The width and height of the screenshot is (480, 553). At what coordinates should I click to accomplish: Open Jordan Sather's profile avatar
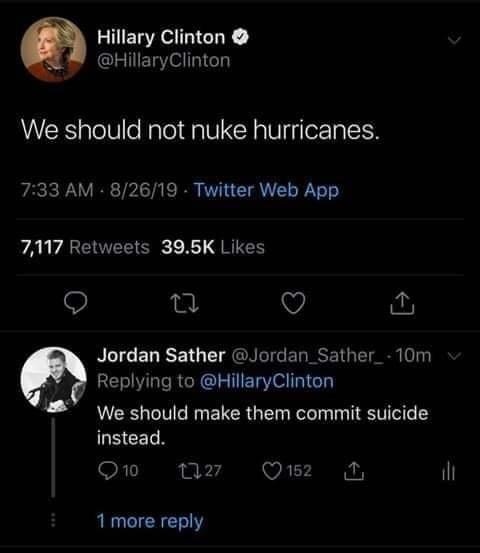(54, 380)
